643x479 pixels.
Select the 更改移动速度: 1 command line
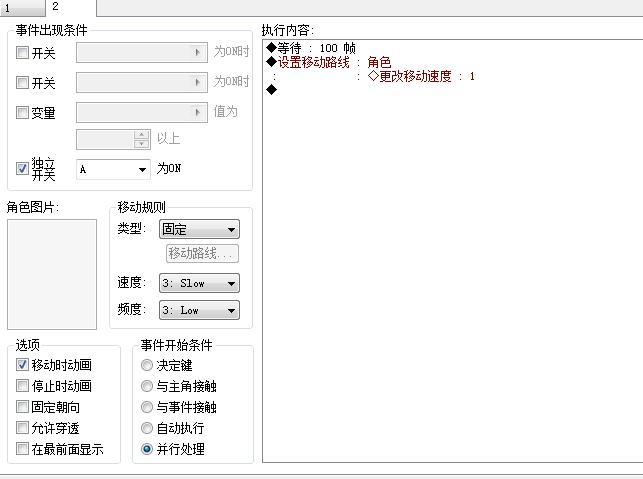click(x=422, y=76)
